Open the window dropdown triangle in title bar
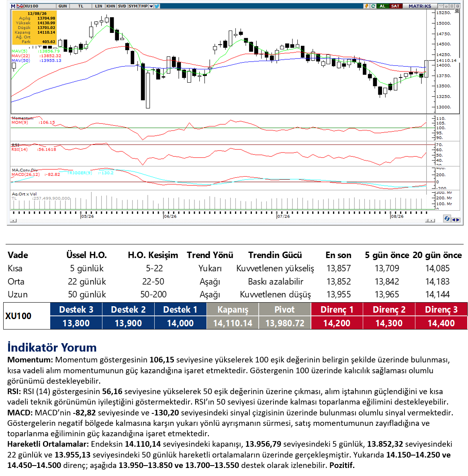This screenshot has height=476, width=468. 441,6
